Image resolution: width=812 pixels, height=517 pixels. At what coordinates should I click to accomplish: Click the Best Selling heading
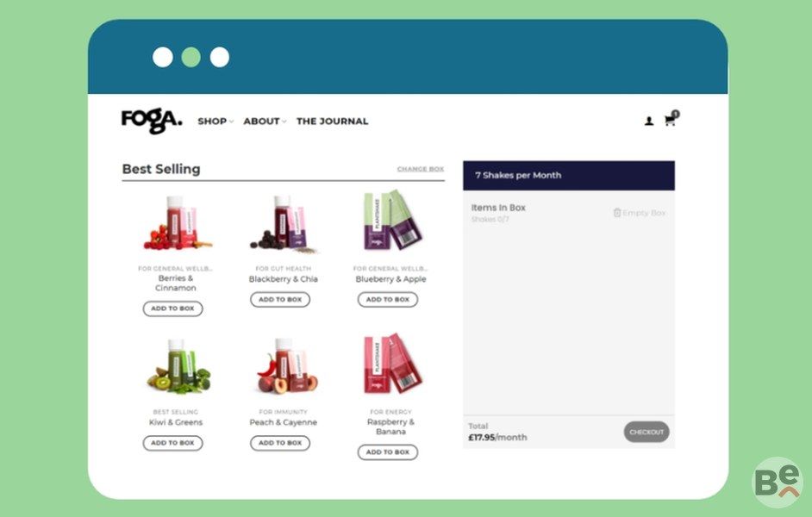(x=161, y=169)
